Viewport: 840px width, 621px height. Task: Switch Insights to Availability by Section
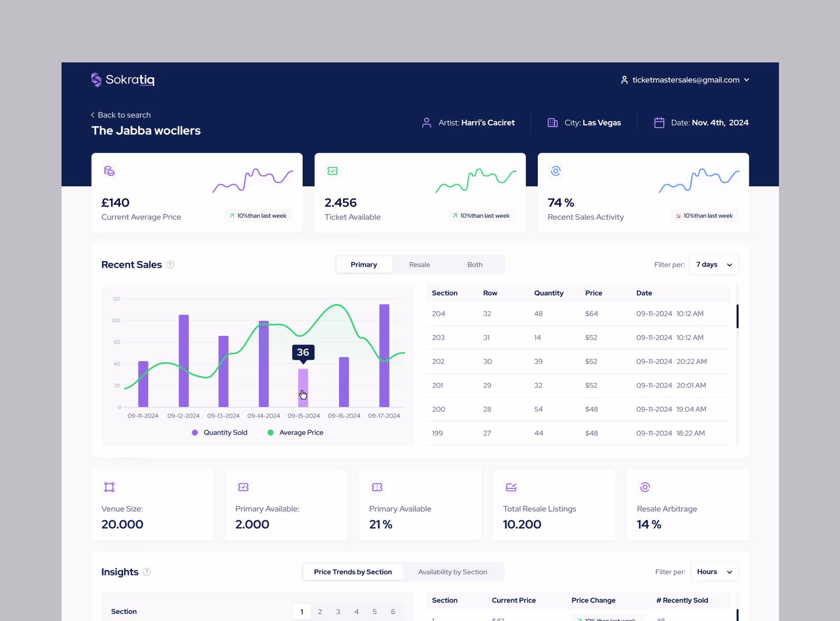point(452,572)
